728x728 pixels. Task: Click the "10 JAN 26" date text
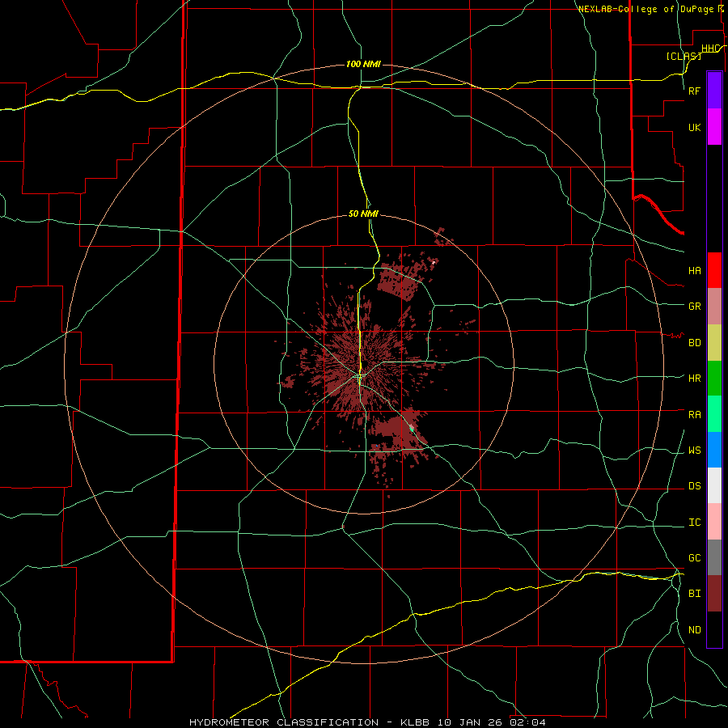472,722
